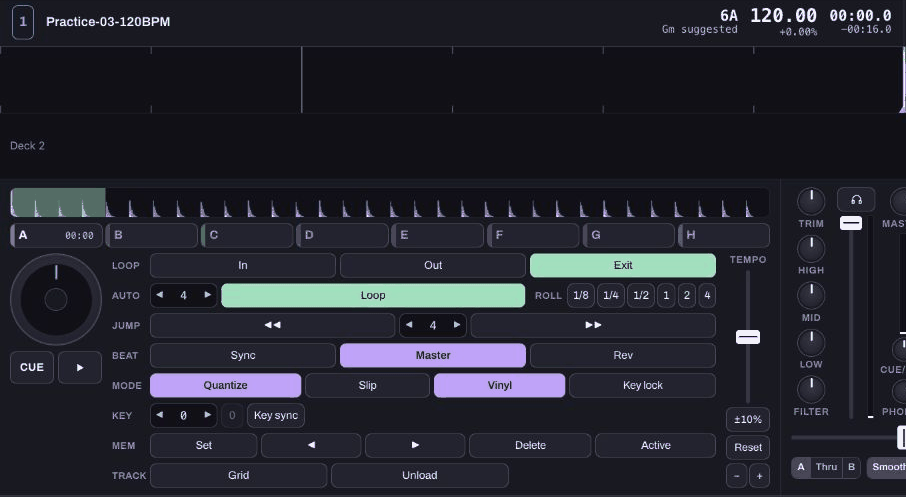Click the Active memory button
Viewport: 906px width, 497px height.
point(655,445)
